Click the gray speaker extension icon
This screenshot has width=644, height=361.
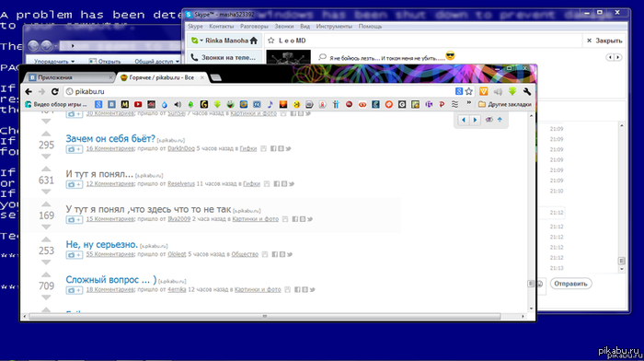tap(498, 91)
